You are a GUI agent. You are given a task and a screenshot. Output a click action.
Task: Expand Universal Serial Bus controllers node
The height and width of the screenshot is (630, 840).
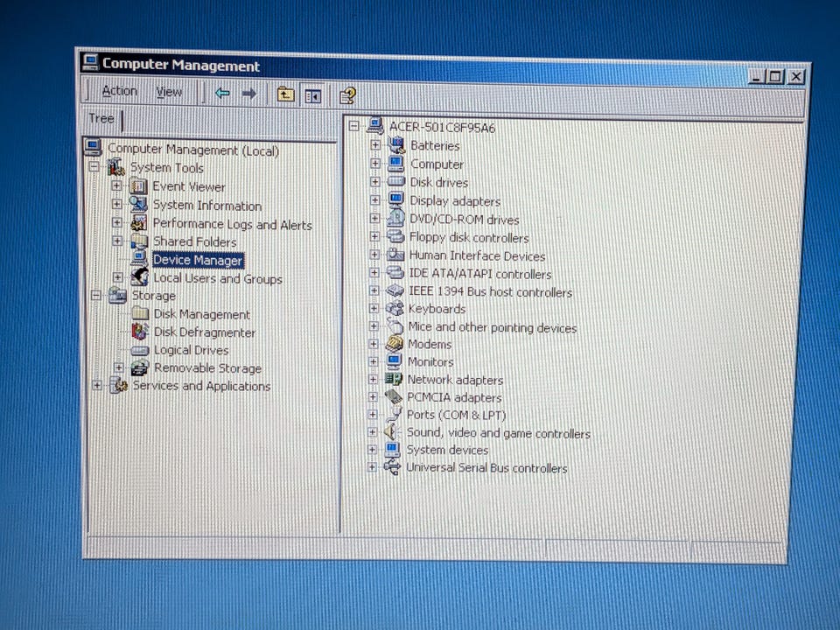(x=372, y=467)
